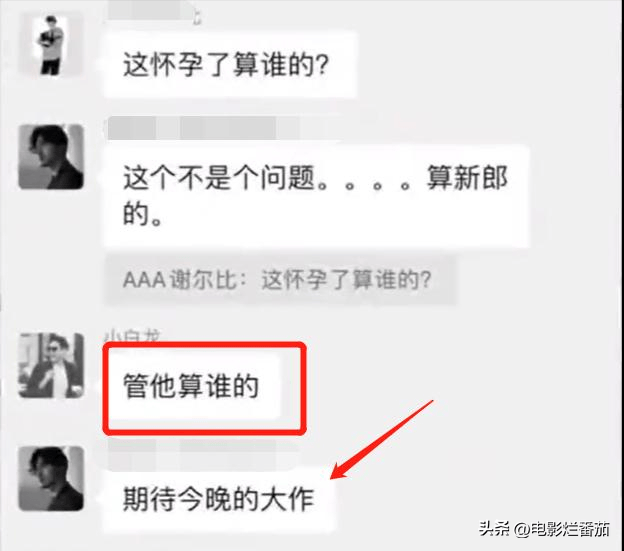Tap the 小白龙 nickname label
The height and width of the screenshot is (551, 624).
tap(133, 336)
